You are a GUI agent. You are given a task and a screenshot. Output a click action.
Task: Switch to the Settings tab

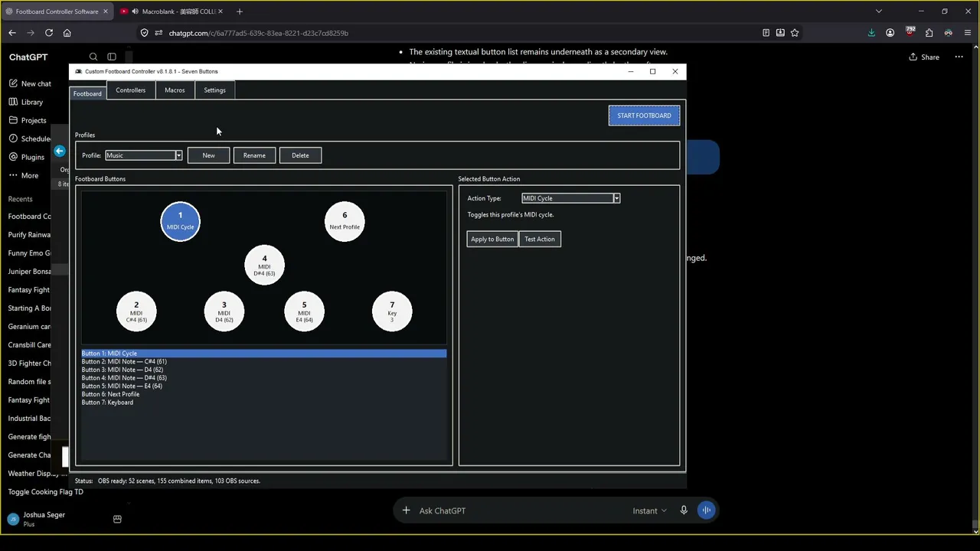coord(214,90)
